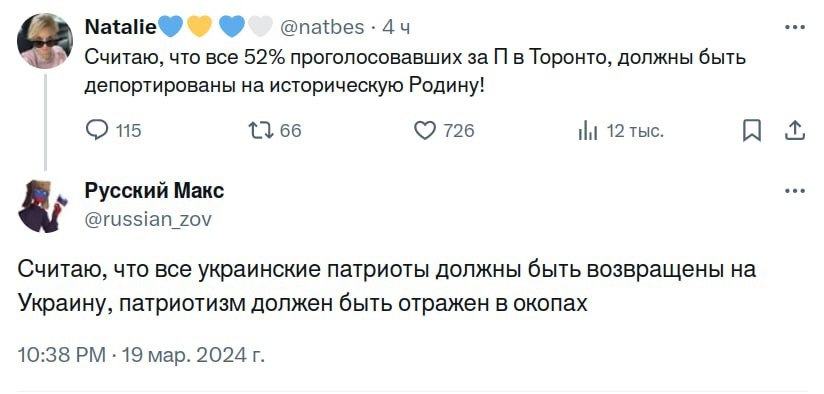Click the 4 ч timestamp
This screenshot has width=824, height=394.
pyautogui.click(x=395, y=27)
